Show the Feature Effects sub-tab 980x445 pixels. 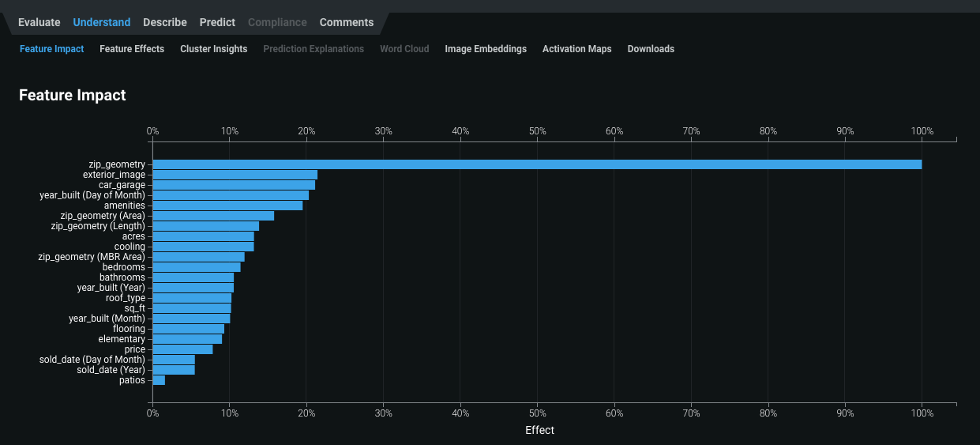pos(132,49)
